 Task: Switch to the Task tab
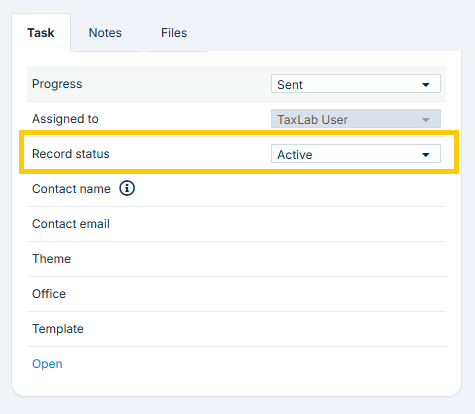pos(41,33)
